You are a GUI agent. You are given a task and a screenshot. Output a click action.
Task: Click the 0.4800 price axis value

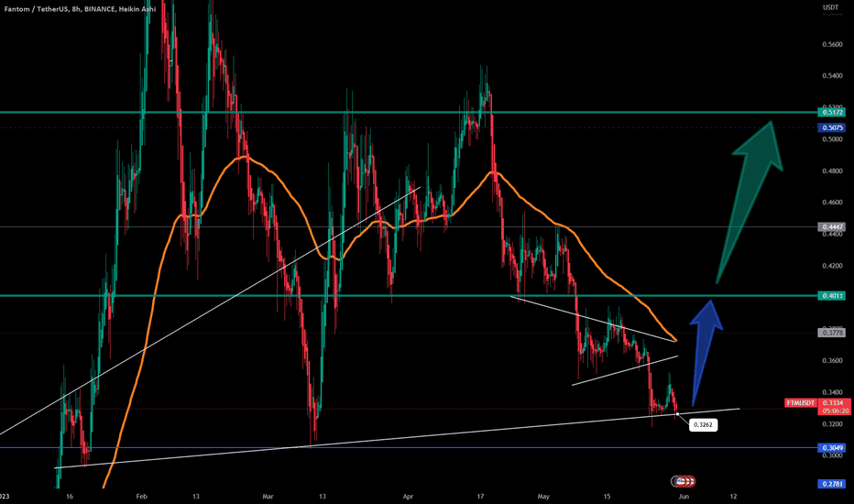coord(832,171)
